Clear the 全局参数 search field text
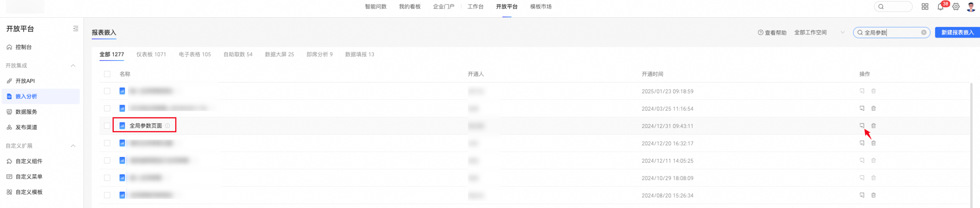The image size is (980, 208). pyautogui.click(x=923, y=33)
